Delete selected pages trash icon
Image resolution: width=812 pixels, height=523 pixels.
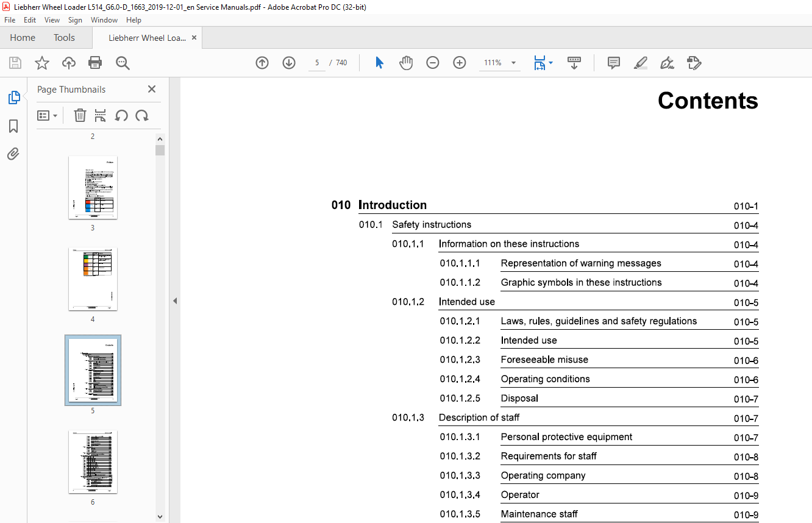click(x=80, y=115)
